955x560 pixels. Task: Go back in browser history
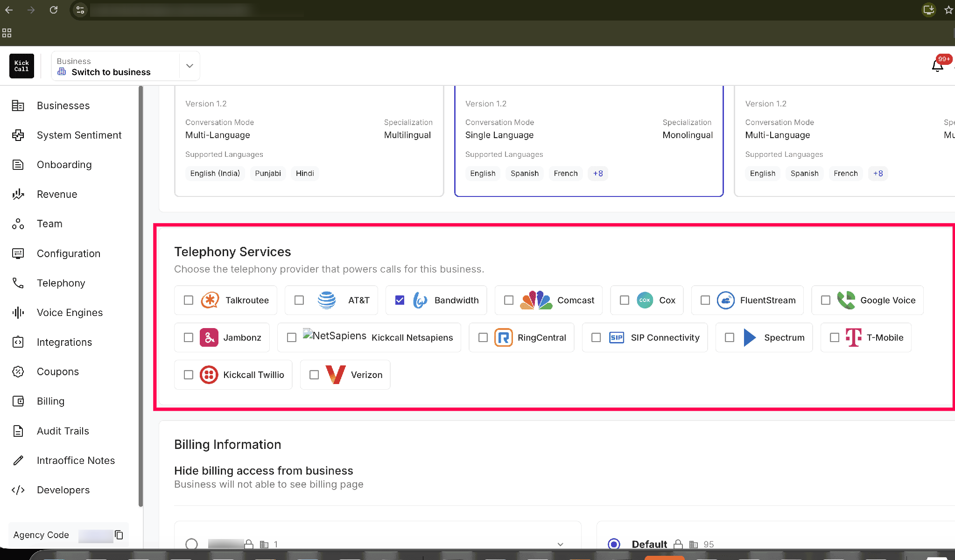pyautogui.click(x=9, y=10)
